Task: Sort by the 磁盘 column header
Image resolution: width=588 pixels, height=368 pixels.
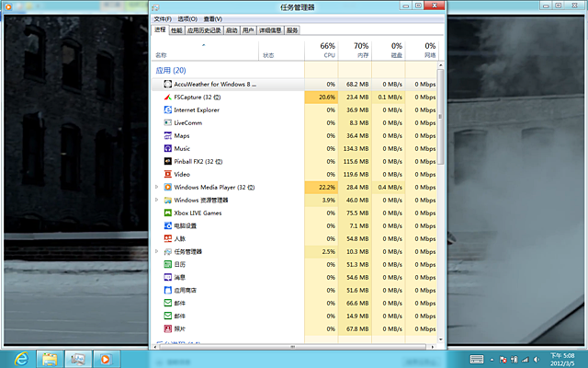Action: [x=389, y=50]
